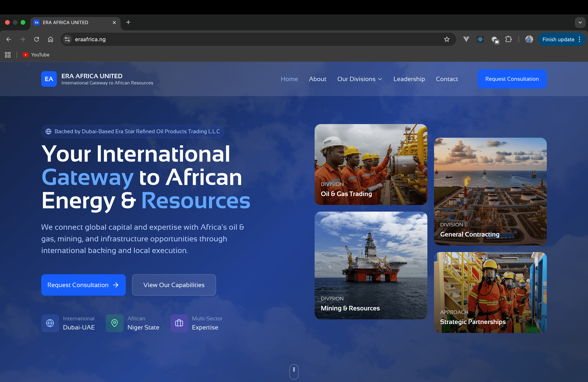Viewport: 588px width, 382px height.
Task: Click the browser back navigation arrow
Action: [x=9, y=39]
